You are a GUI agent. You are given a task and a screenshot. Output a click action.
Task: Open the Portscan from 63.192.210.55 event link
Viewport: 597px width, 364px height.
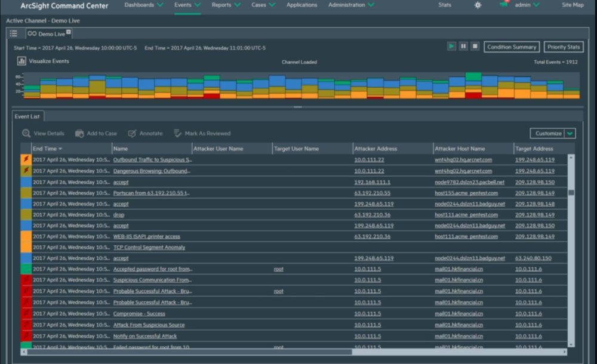coord(152,193)
